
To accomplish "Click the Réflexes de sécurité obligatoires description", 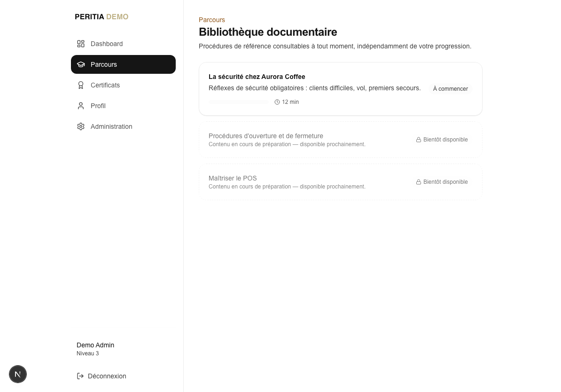I will tap(314, 88).
